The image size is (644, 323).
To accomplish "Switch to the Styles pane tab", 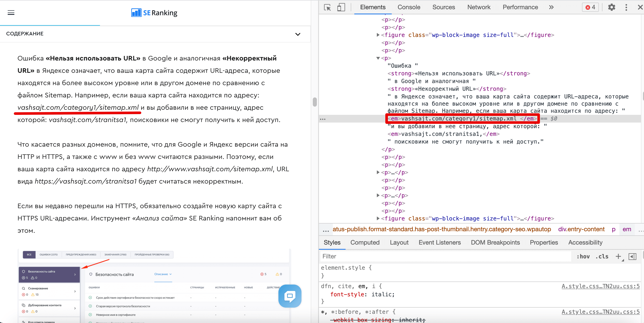I will (332, 243).
